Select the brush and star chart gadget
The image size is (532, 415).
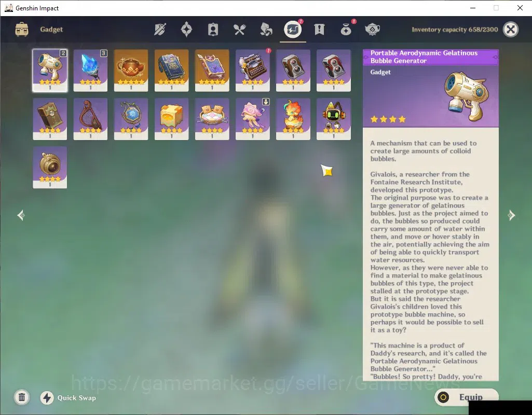pyautogui.click(x=212, y=71)
